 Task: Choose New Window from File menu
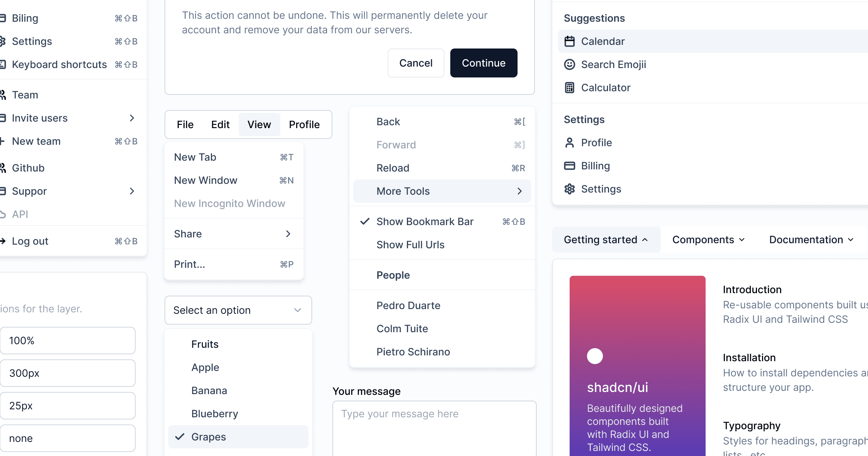tap(205, 180)
